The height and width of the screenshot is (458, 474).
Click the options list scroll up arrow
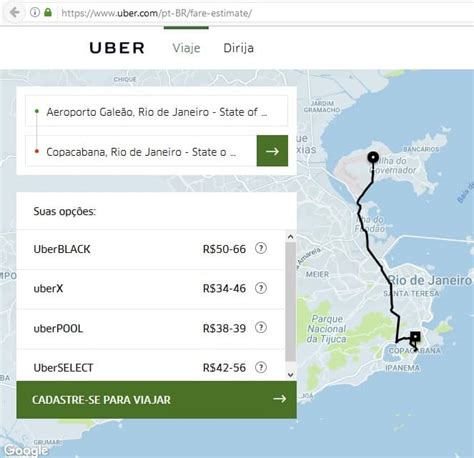pos(290,237)
